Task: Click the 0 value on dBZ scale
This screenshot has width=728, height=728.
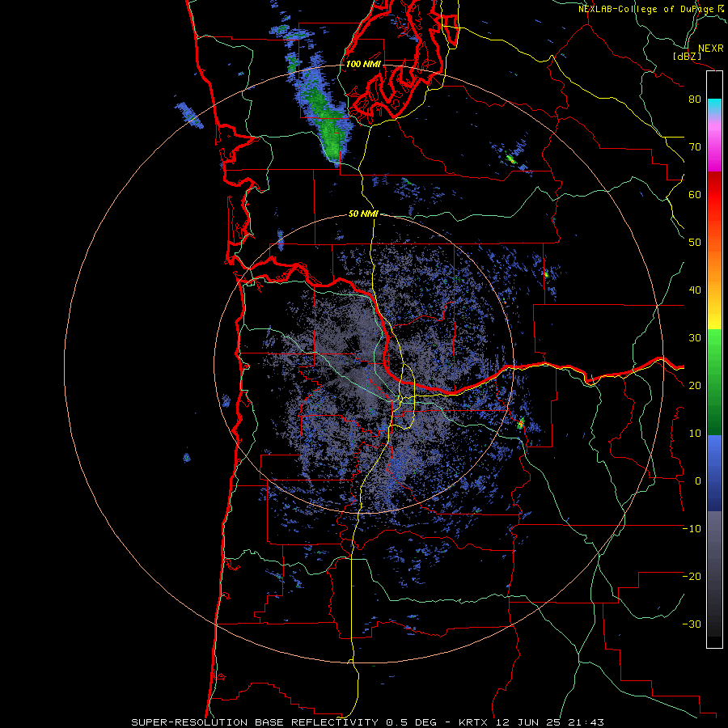Action: (x=698, y=481)
